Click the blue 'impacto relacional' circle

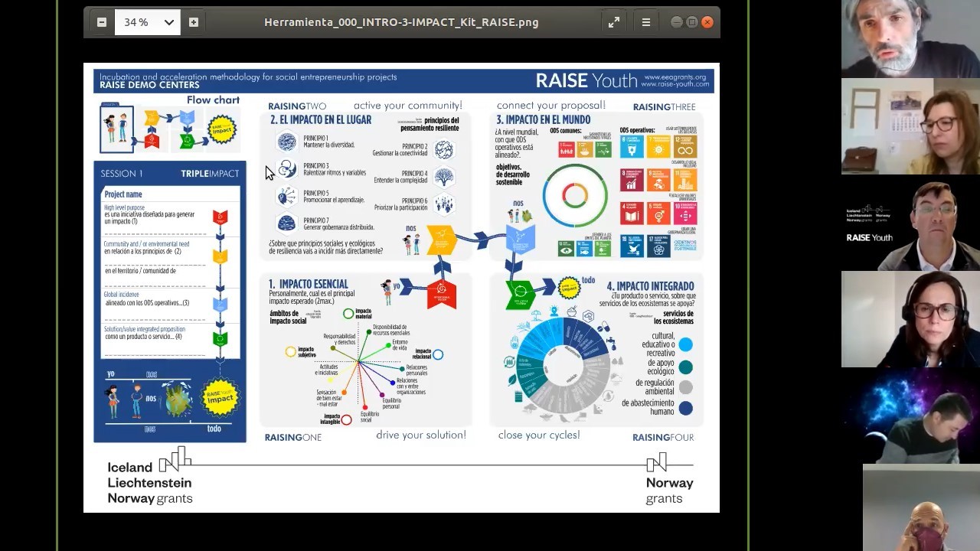438,354
